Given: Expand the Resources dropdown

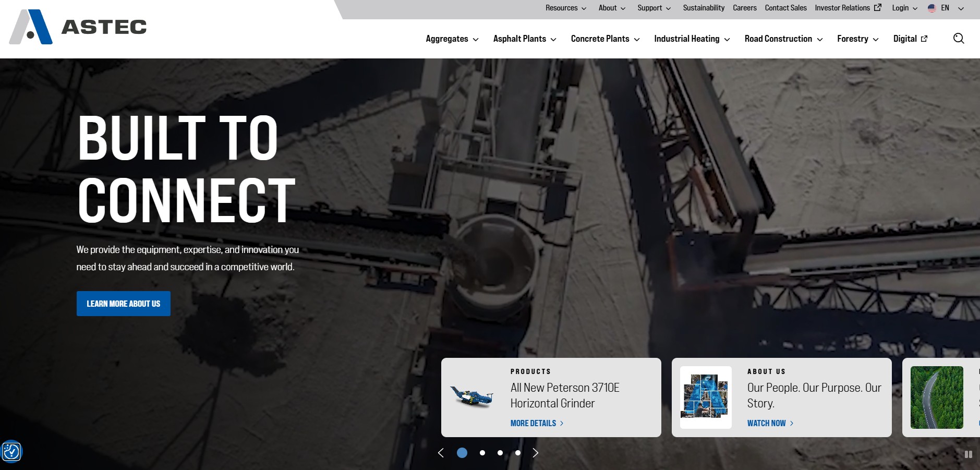Looking at the screenshot, I should pos(566,8).
